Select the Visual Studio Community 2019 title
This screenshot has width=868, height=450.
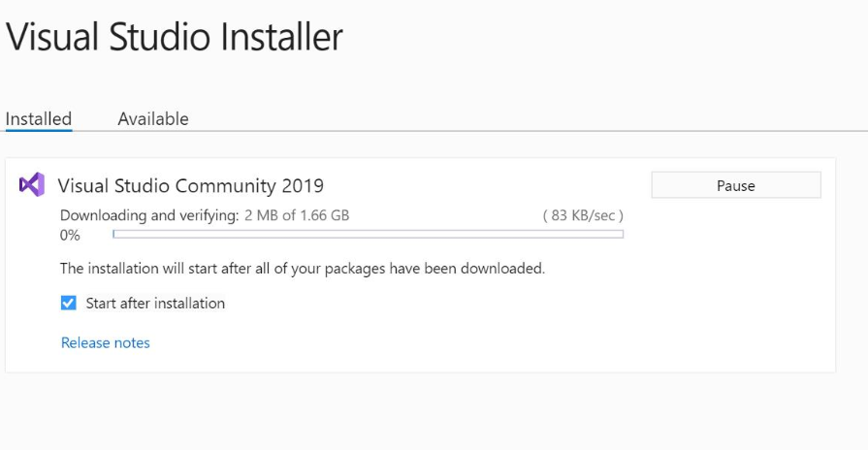tap(190, 185)
